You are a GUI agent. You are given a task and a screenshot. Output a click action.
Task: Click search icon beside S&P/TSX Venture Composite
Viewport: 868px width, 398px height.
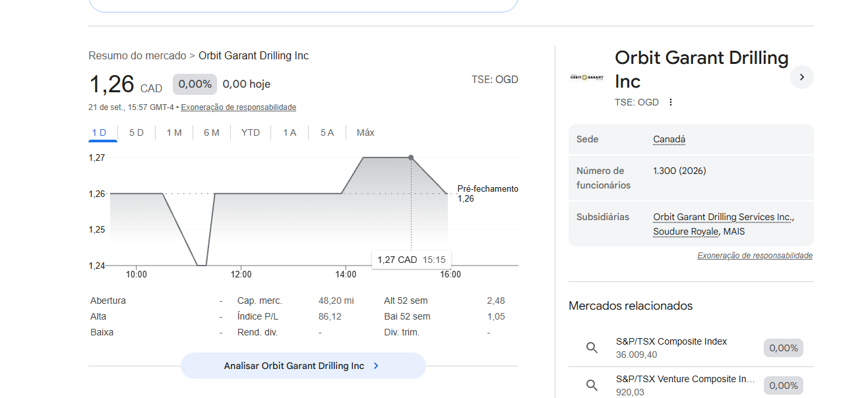(x=592, y=385)
